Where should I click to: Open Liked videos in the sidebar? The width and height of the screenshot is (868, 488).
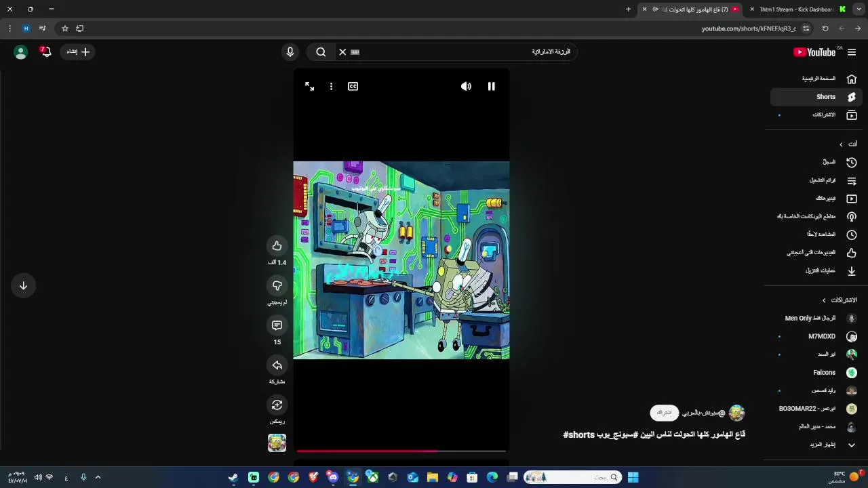pyautogui.click(x=816, y=253)
